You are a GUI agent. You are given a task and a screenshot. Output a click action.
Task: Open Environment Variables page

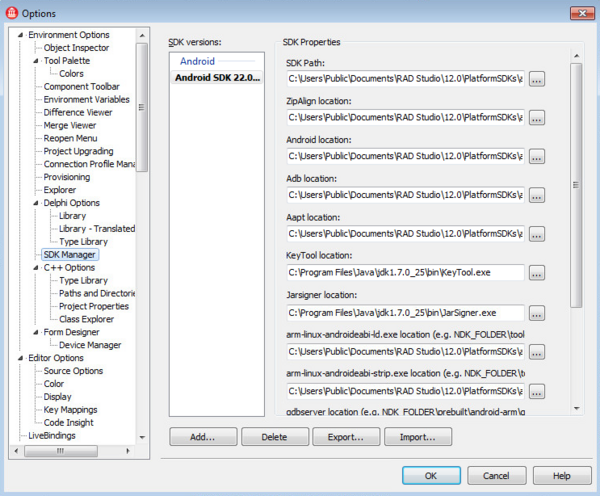(86, 100)
